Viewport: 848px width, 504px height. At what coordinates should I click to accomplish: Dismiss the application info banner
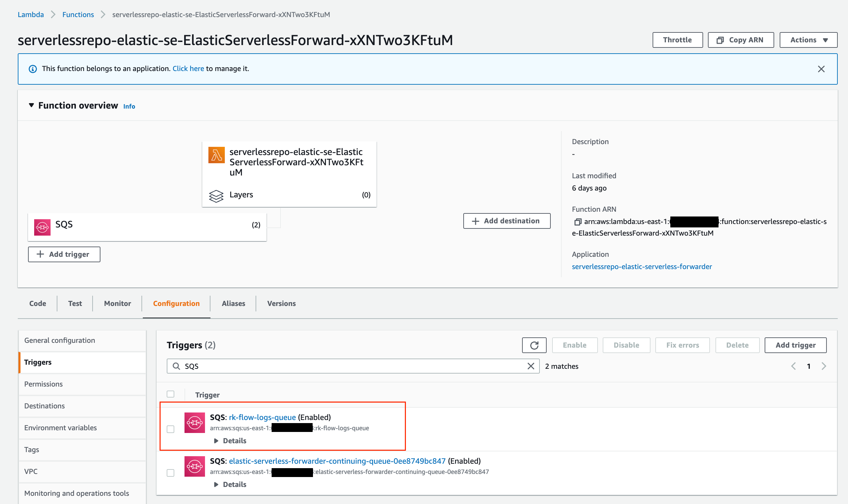tap(821, 69)
